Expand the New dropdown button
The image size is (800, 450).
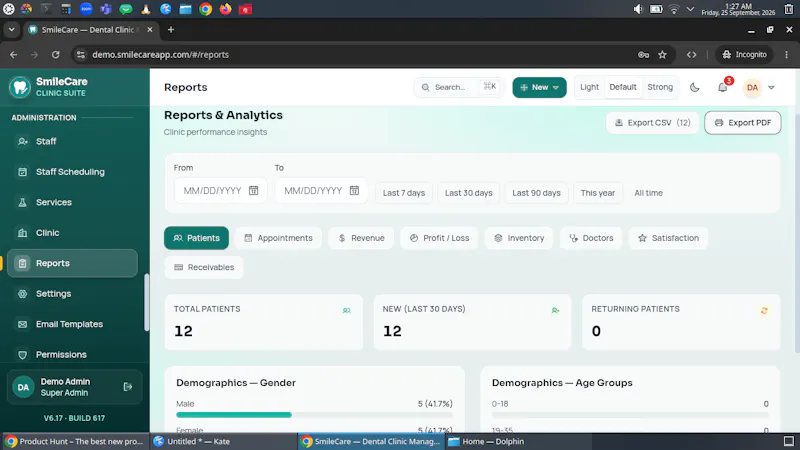pos(539,87)
